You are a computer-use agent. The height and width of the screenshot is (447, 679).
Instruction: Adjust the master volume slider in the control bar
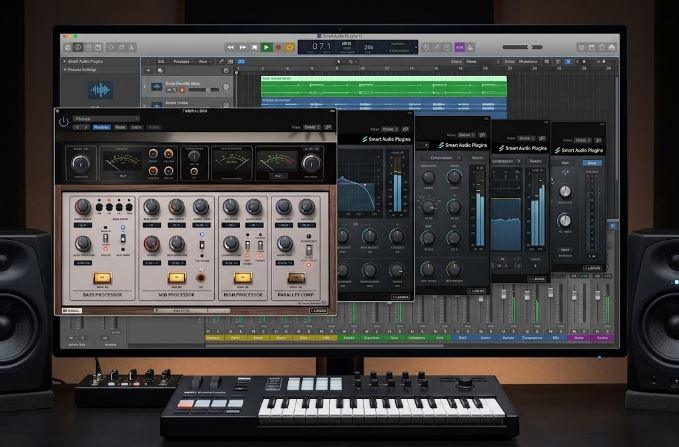click(x=522, y=47)
